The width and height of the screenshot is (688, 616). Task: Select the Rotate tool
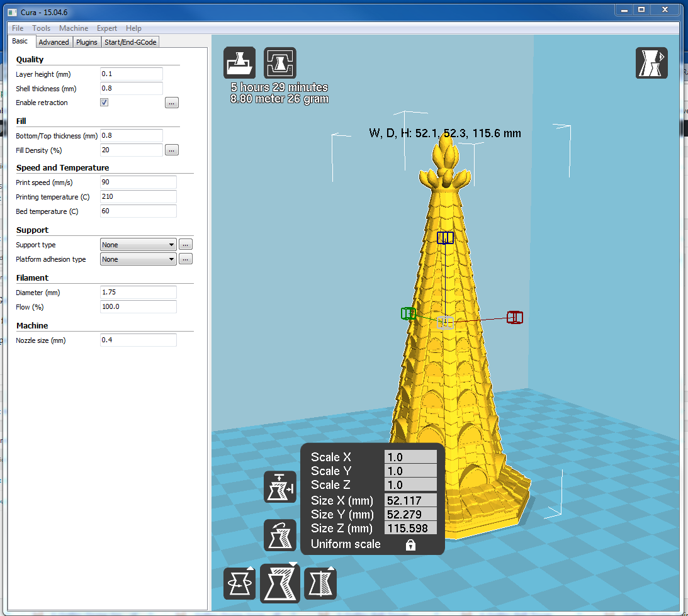[240, 583]
